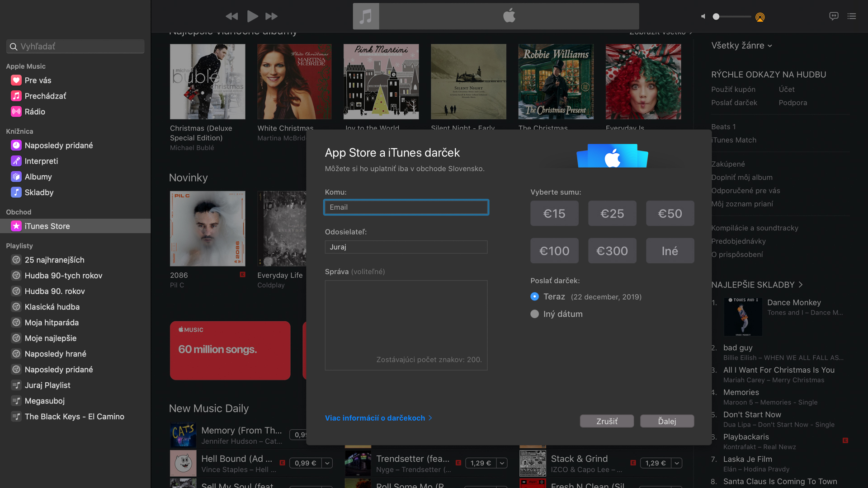
Task: Open the lyrics speech-bubble icon
Action: pos(834,16)
